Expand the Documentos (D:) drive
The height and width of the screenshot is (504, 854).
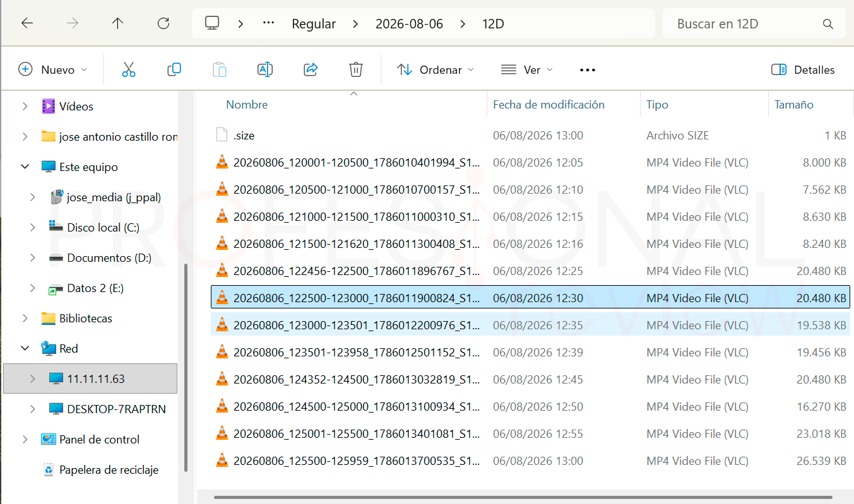pyautogui.click(x=33, y=257)
